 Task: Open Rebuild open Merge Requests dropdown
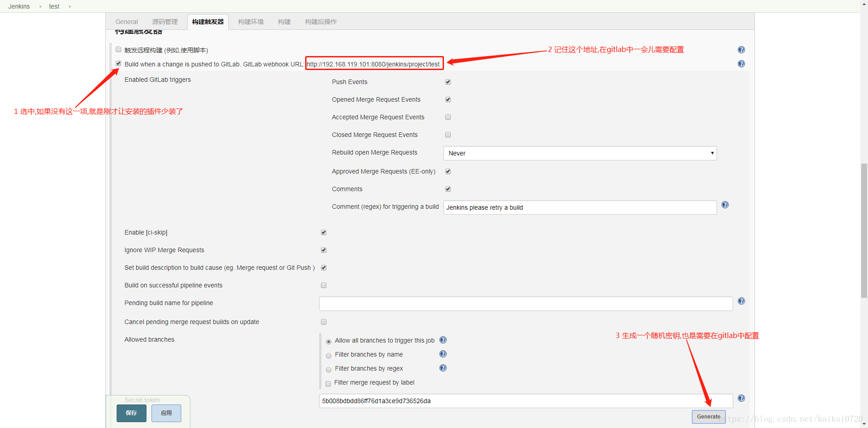click(x=580, y=153)
